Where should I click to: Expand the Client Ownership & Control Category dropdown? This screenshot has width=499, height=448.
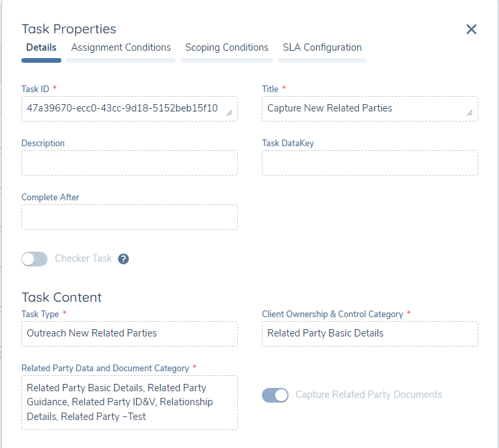coord(369,334)
